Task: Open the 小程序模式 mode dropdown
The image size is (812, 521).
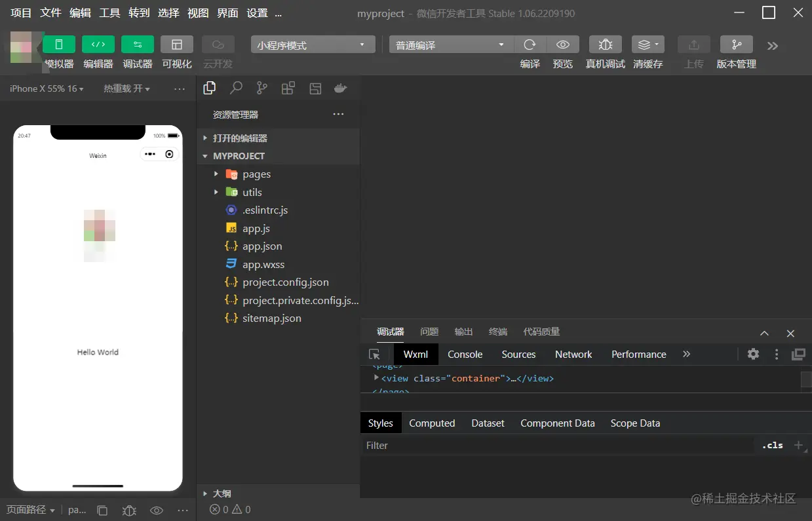Action: 313,45
